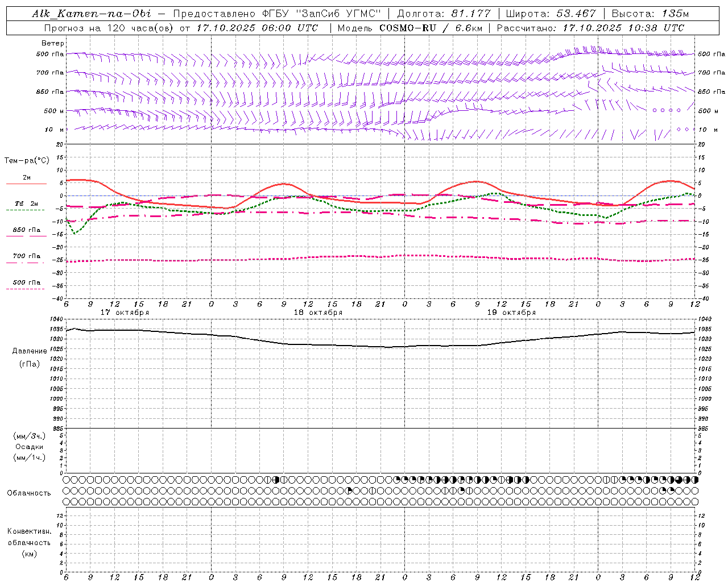This screenshot has width=728, height=582.
Task: Click the 700 гПа temperature legend entry
Action: (27, 256)
